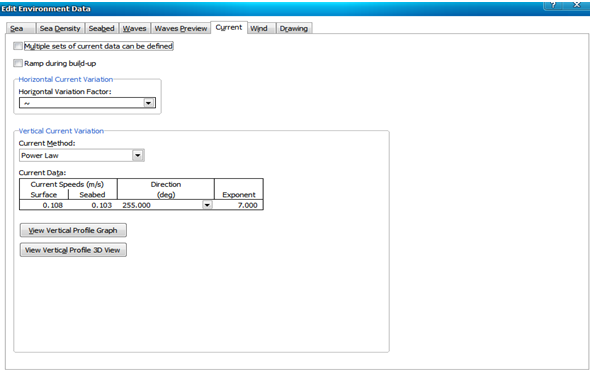The image size is (590, 370).
Task: Toggle Ramp during build-up checkbox
Action: 18,63
